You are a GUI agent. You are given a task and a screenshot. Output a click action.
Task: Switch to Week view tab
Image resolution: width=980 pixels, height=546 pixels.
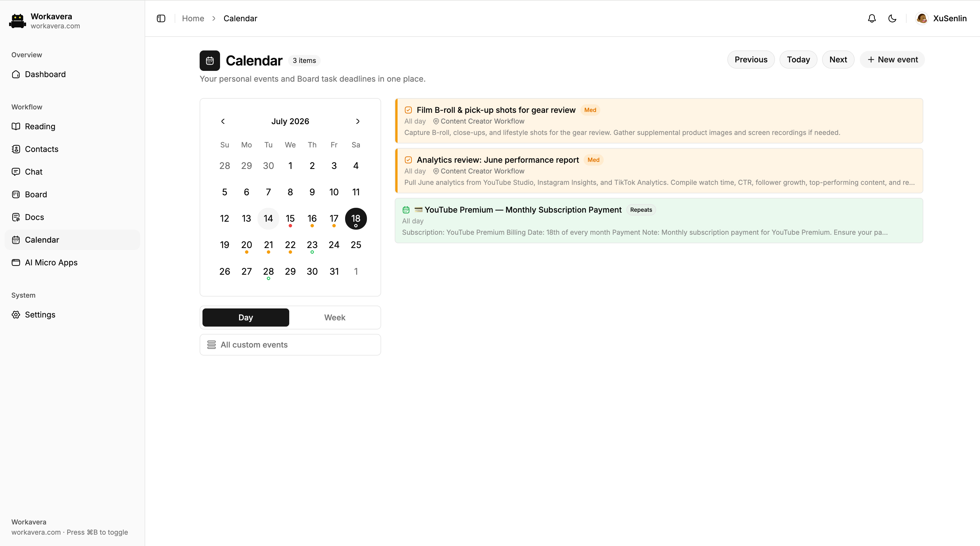[x=335, y=318]
